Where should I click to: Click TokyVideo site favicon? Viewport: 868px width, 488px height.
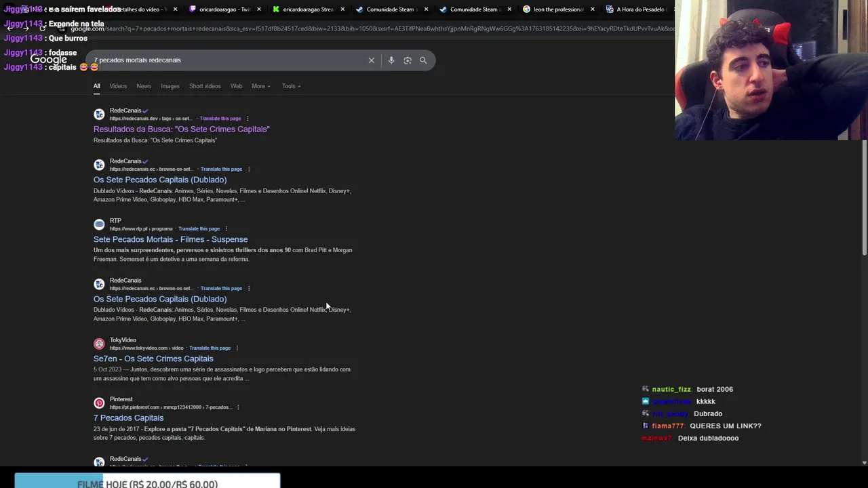click(99, 344)
